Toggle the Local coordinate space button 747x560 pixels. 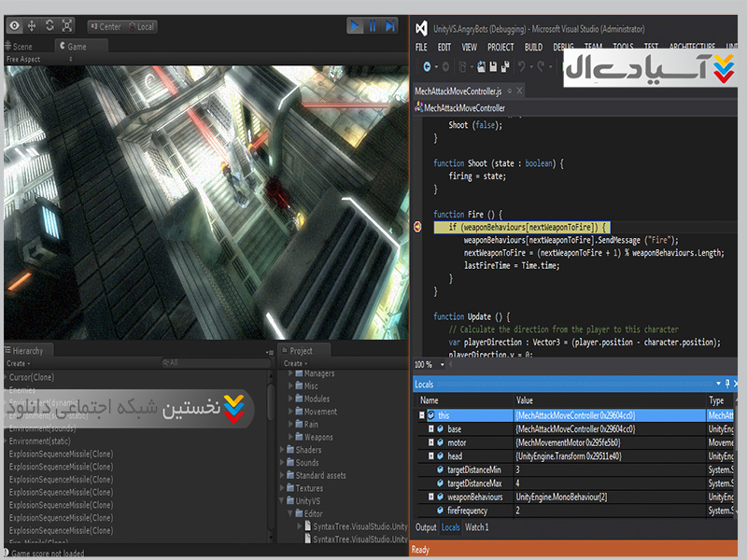click(140, 26)
